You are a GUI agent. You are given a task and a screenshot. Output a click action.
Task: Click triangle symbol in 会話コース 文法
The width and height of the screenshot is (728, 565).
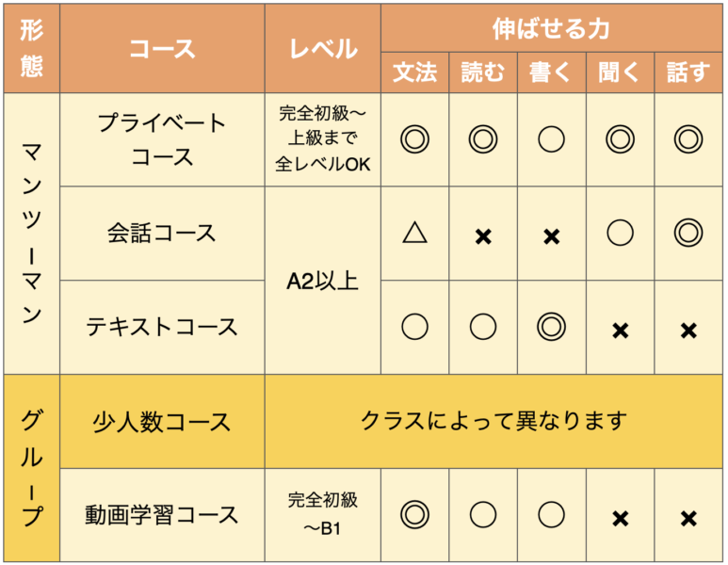(x=414, y=233)
